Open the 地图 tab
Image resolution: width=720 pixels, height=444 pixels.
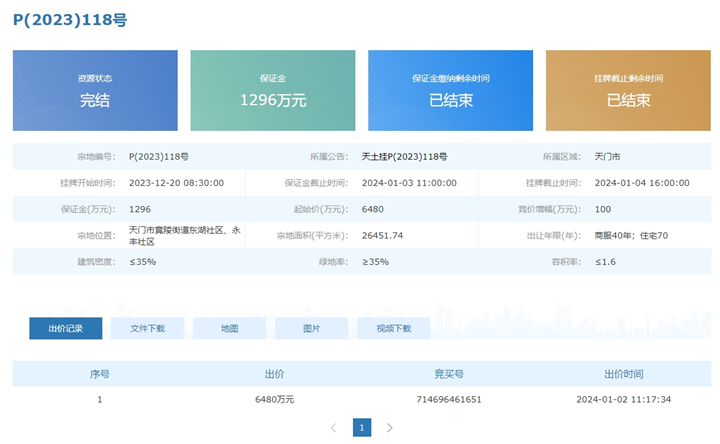click(x=229, y=329)
